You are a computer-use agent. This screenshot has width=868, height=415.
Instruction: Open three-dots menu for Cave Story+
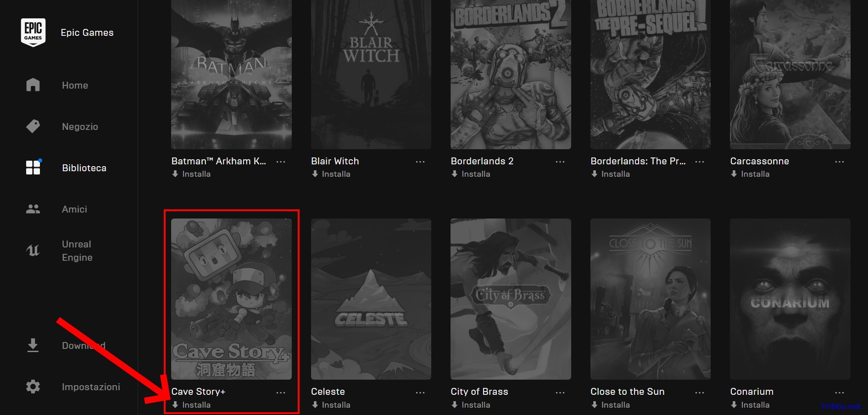[281, 393]
